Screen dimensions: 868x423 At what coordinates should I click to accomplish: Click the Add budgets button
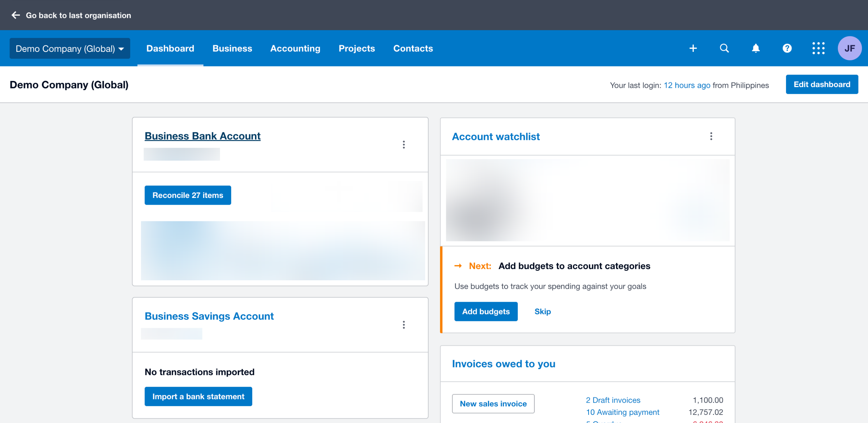(x=486, y=311)
